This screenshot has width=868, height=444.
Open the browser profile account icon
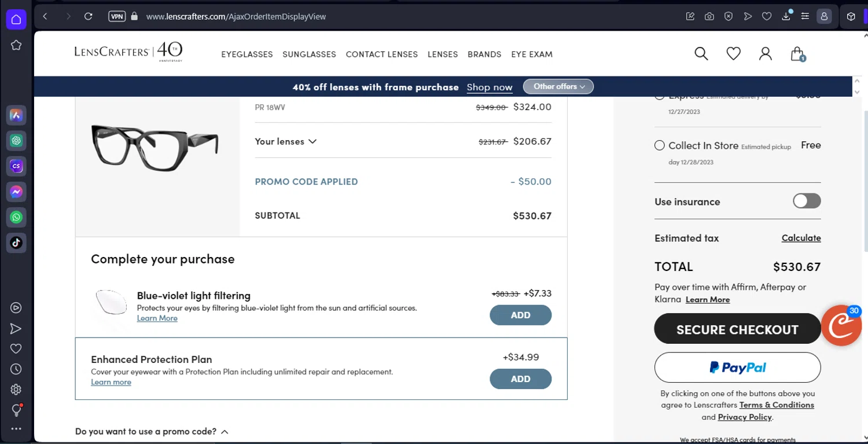824,16
